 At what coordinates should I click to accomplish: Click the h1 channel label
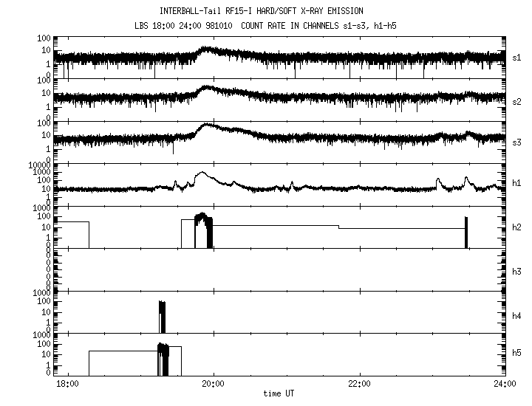[x=517, y=183]
